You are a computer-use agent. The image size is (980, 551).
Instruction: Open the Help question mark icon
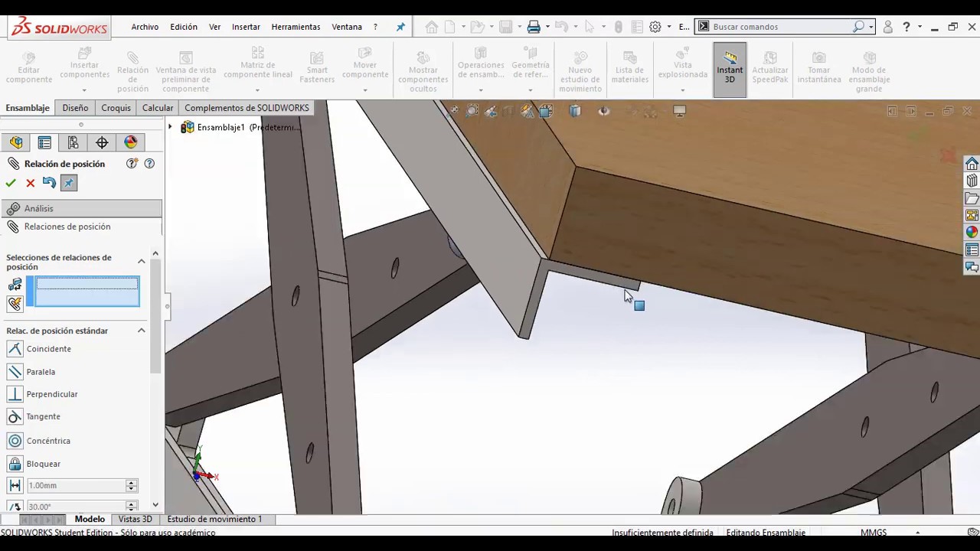point(906,27)
